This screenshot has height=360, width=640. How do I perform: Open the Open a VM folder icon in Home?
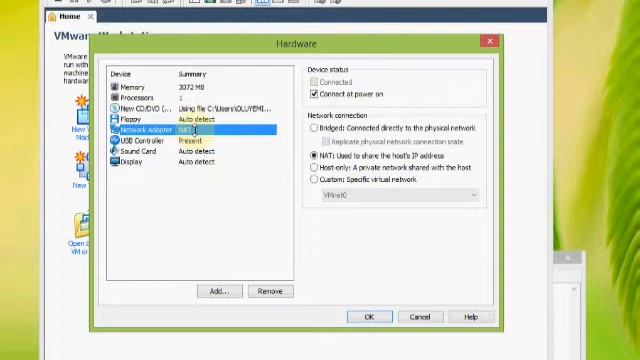[x=81, y=225]
